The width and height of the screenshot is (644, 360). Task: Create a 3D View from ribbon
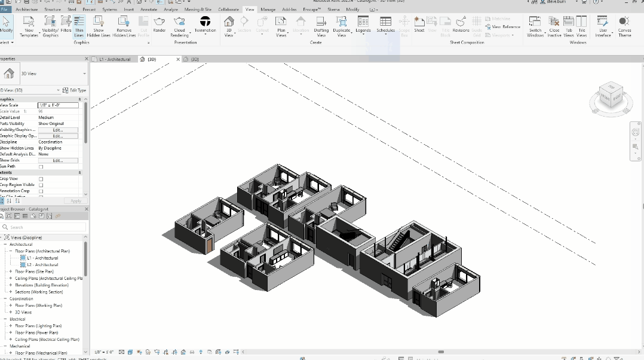(229, 27)
